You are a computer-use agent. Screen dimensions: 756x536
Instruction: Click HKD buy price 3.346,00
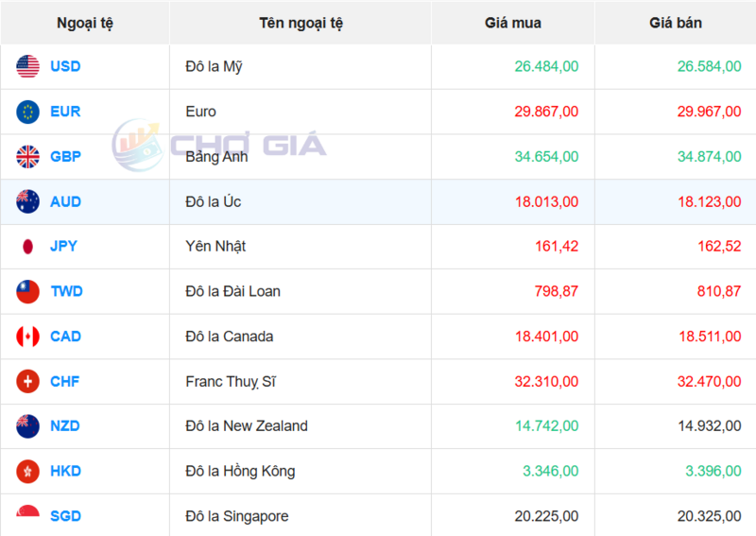tap(551, 471)
